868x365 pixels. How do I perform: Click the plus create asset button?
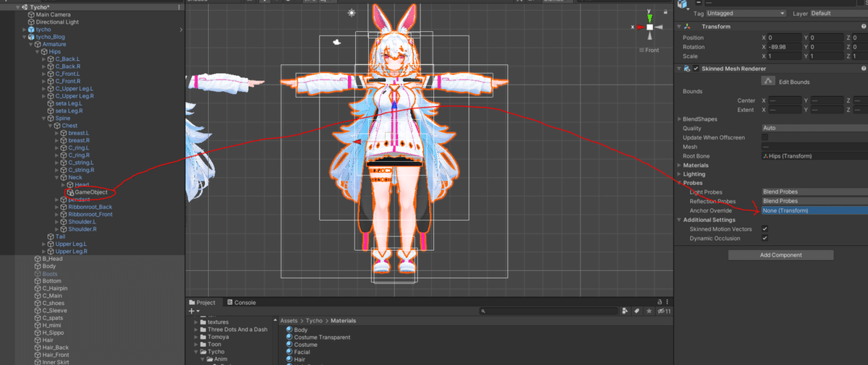pos(193,311)
